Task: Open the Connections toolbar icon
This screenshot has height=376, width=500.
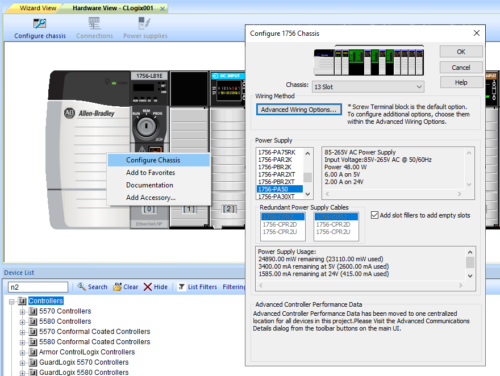Action: pos(94,23)
